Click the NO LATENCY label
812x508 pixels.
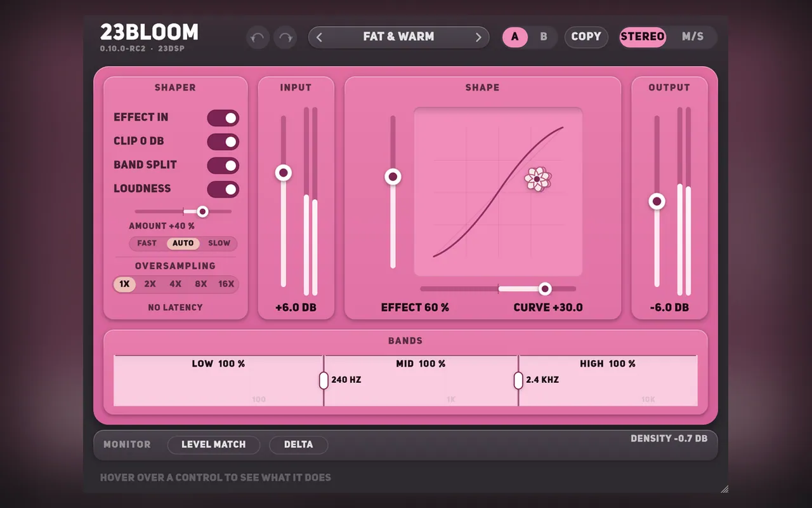click(175, 307)
